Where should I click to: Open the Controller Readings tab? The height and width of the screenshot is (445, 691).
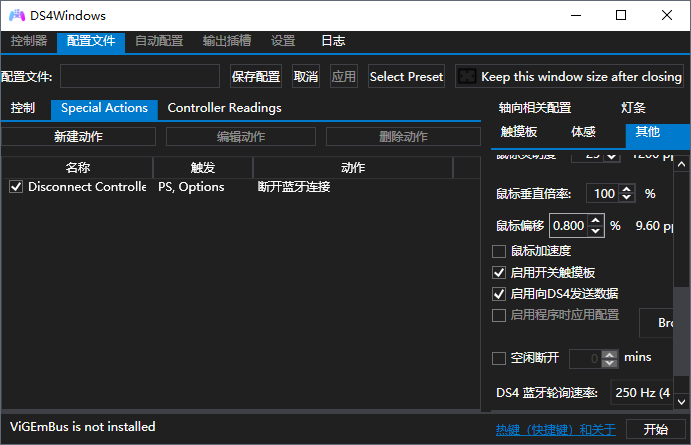coord(225,108)
